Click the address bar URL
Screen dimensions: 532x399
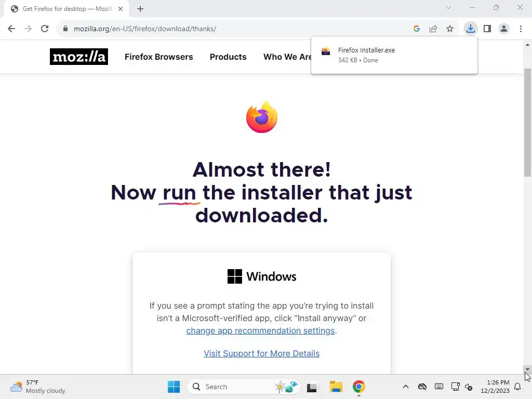pyautogui.click(x=145, y=29)
